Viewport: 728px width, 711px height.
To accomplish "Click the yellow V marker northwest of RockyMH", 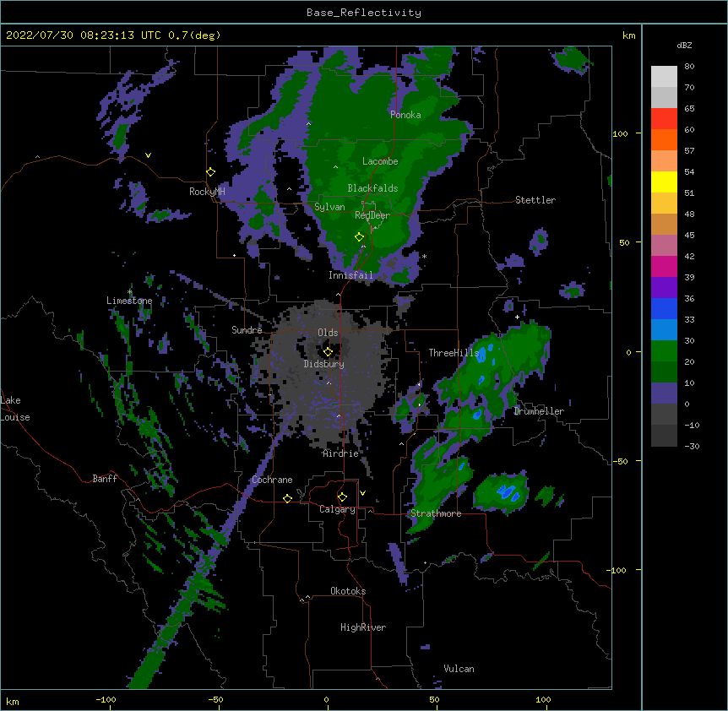I will coord(148,155).
